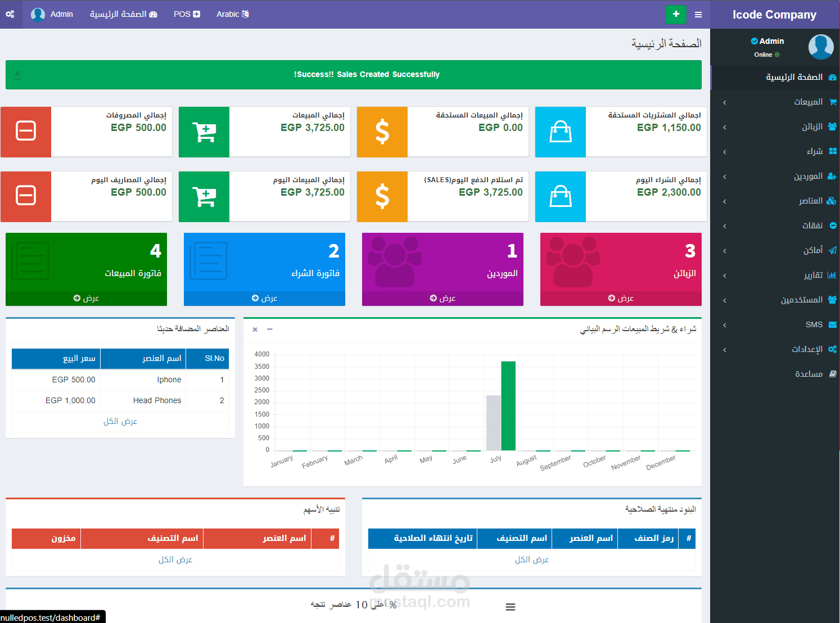Click عرض link on فاتورة المبيعات card

tap(86, 298)
